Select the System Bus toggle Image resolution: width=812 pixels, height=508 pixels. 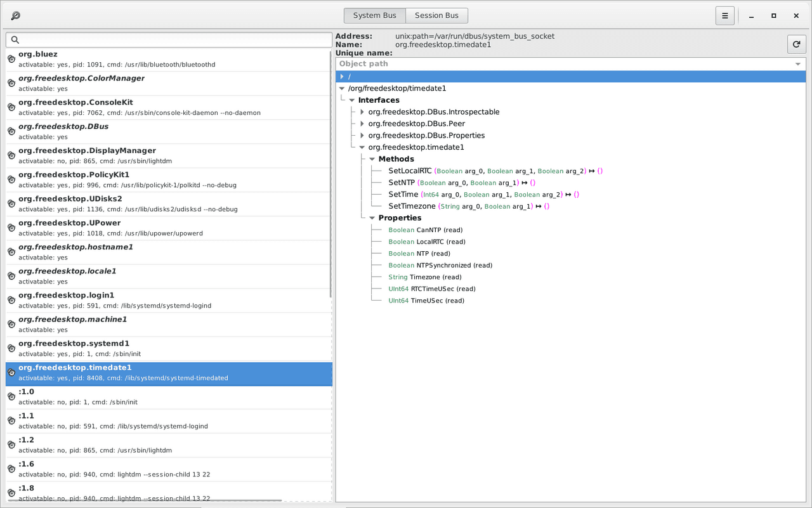374,16
